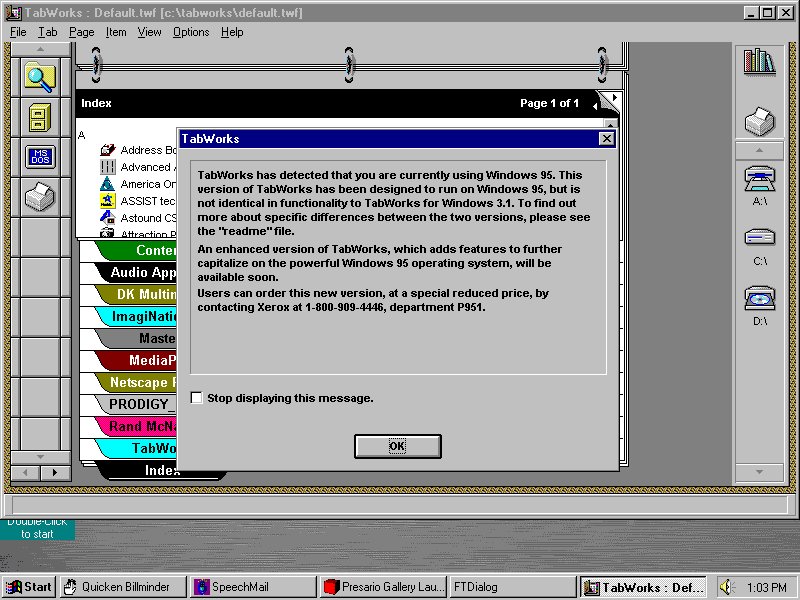Switch to FTDialog taskbar button
This screenshot has width=800, height=600.
point(513,587)
